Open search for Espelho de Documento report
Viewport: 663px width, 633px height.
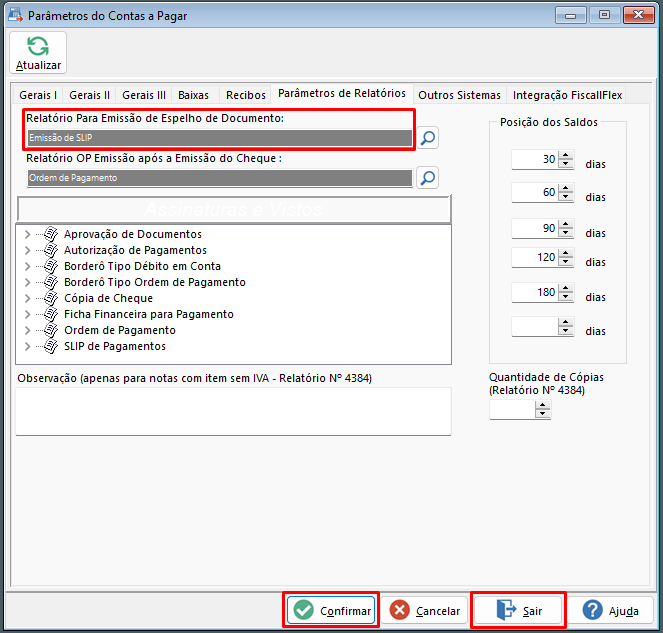coord(427,137)
